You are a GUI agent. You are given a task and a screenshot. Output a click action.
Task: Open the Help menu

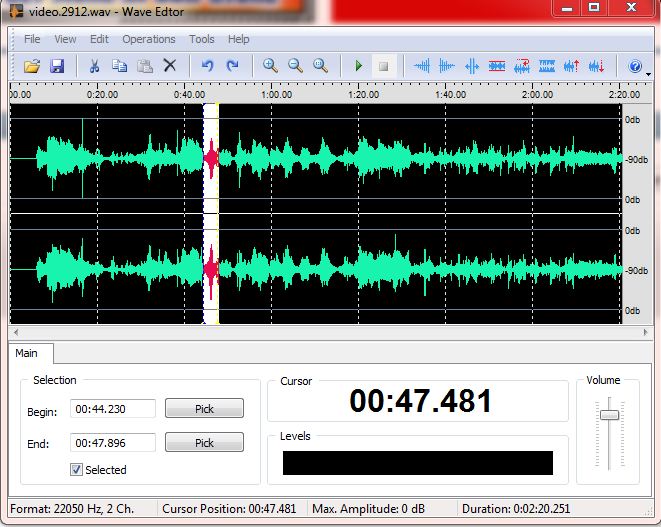pyautogui.click(x=239, y=39)
